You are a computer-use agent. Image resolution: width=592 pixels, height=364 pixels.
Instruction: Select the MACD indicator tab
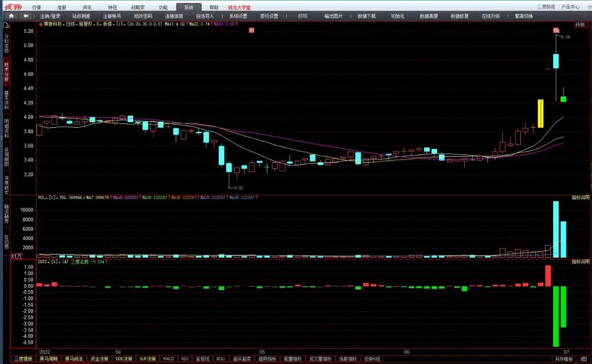pos(168,359)
